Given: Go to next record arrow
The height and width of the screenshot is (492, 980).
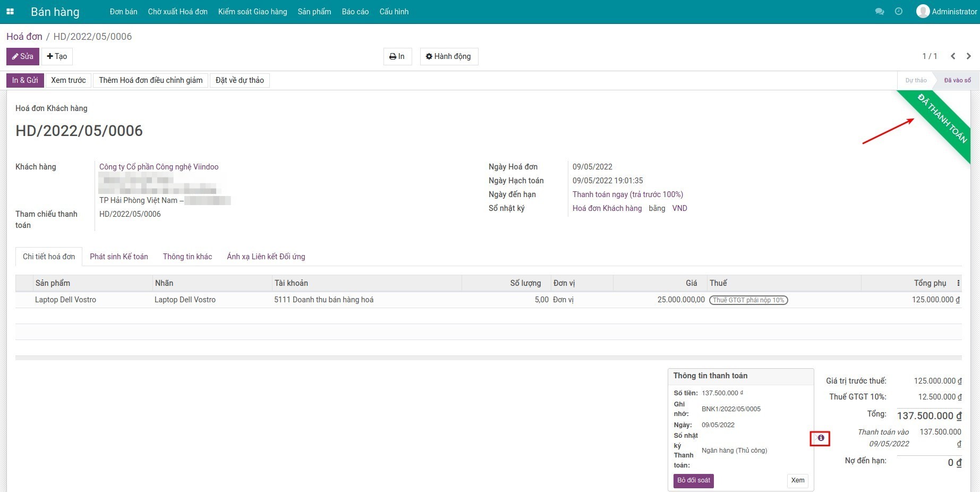Looking at the screenshot, I should [x=969, y=56].
